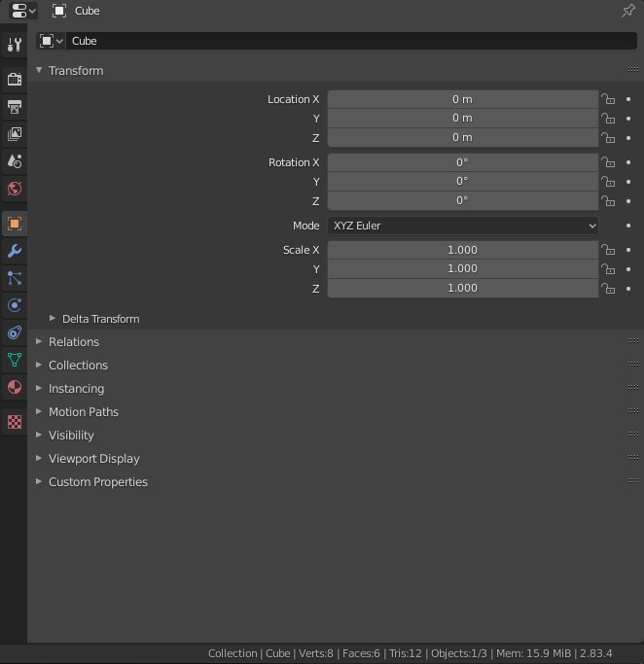This screenshot has width=644, height=664.
Task: Click the Rotation Y value field
Action: coord(463,181)
